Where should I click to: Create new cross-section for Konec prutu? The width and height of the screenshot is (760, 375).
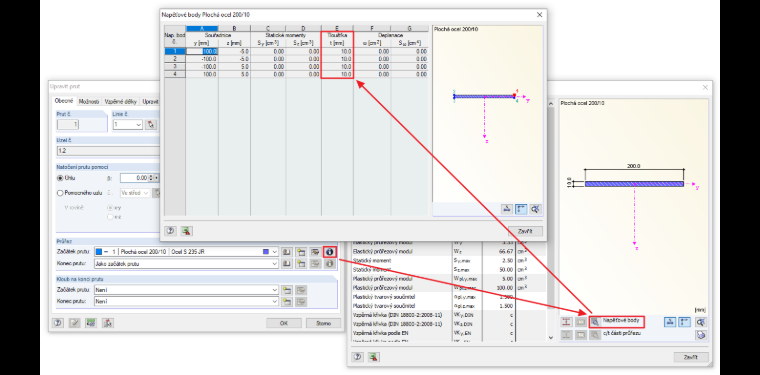301,264
